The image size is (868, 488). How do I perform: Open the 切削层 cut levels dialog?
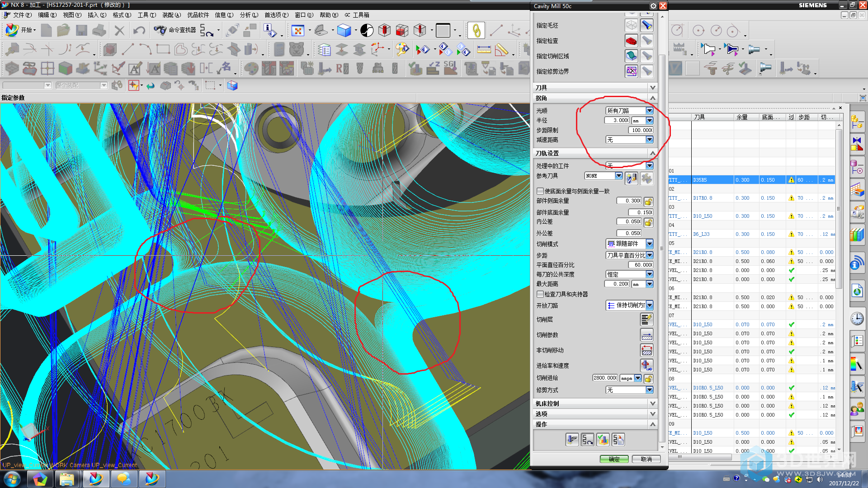[x=647, y=319]
